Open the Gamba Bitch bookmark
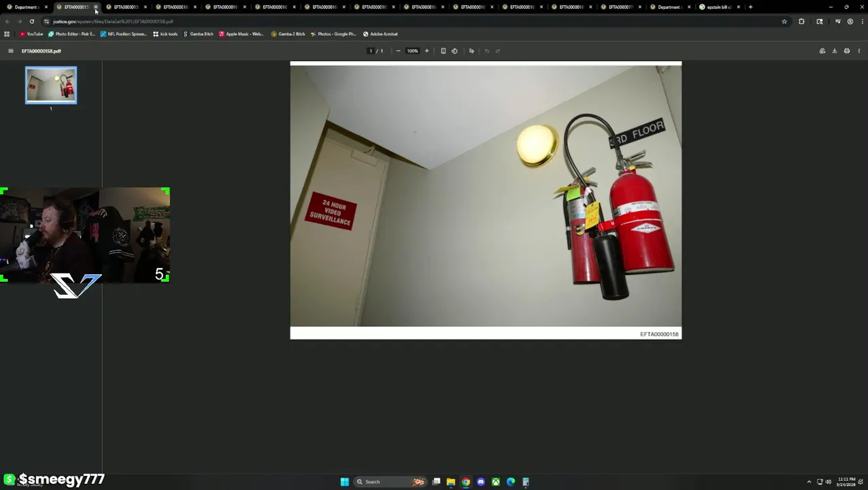868x490 pixels. click(x=199, y=34)
